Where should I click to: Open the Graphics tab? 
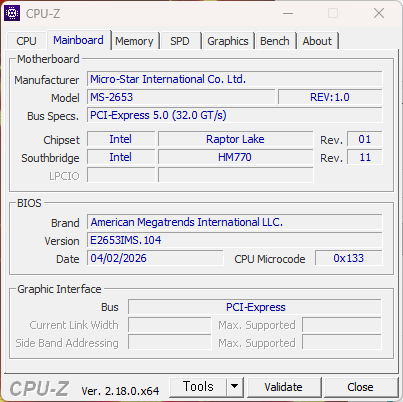pyautogui.click(x=228, y=41)
